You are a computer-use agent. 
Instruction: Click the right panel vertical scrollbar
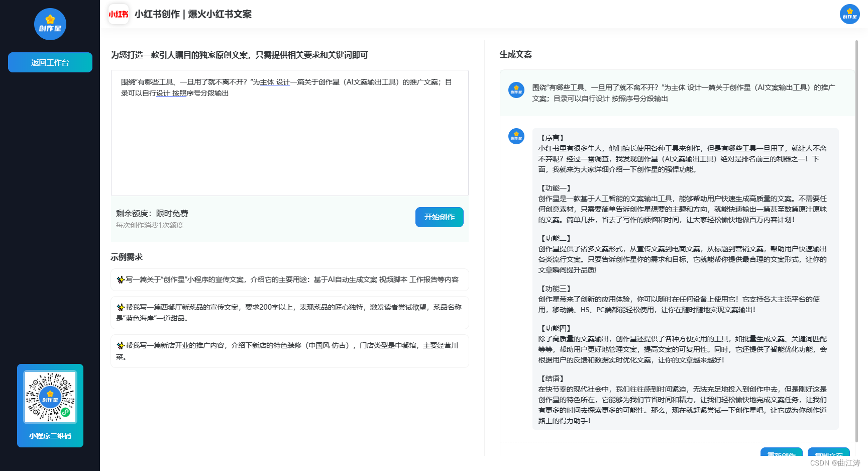click(857, 241)
